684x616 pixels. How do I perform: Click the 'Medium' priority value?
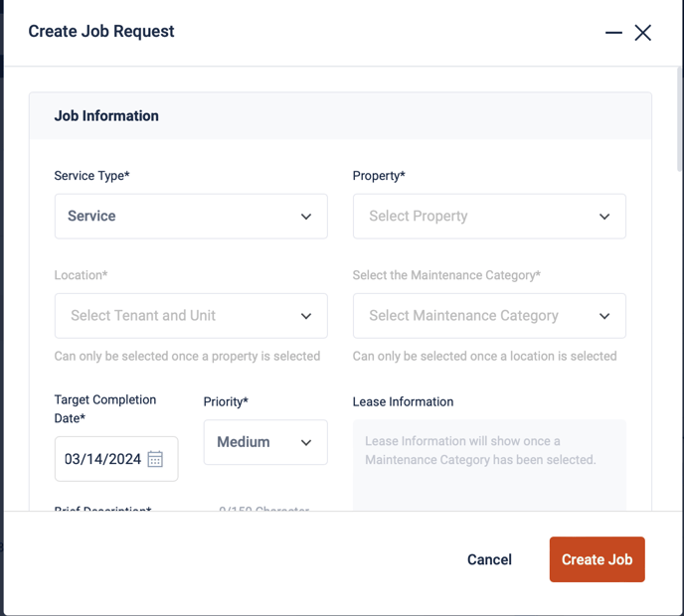pyautogui.click(x=244, y=441)
